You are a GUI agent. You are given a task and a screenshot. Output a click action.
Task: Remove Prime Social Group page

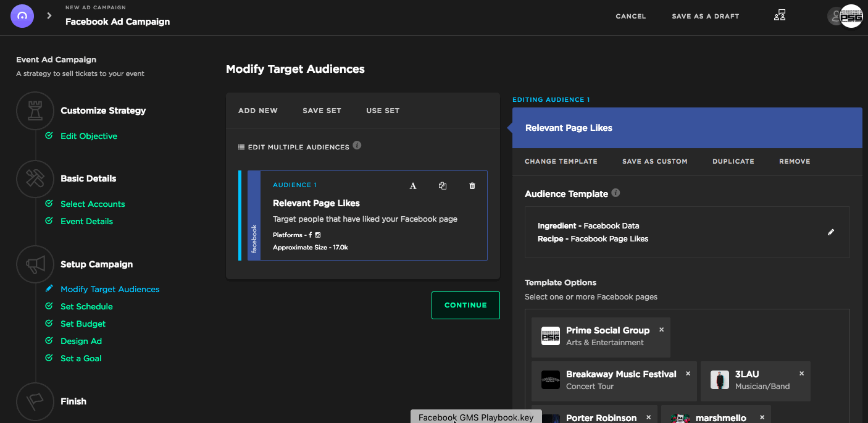[x=661, y=330]
